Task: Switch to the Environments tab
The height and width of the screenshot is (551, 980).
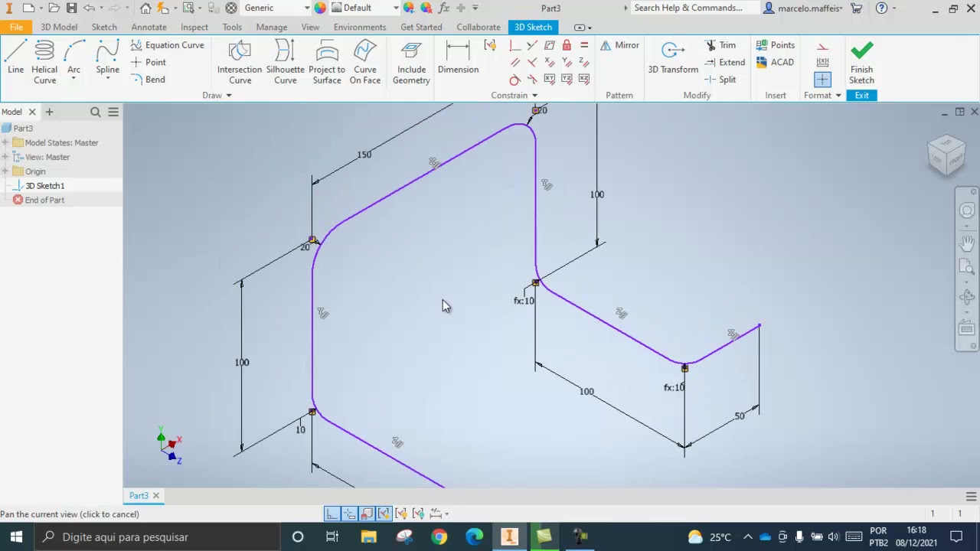Action: pyautogui.click(x=360, y=27)
